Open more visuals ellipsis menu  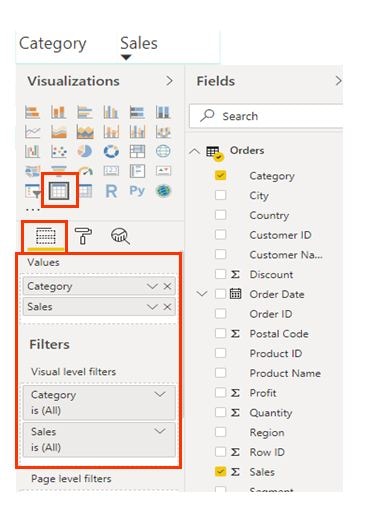click(x=32, y=209)
